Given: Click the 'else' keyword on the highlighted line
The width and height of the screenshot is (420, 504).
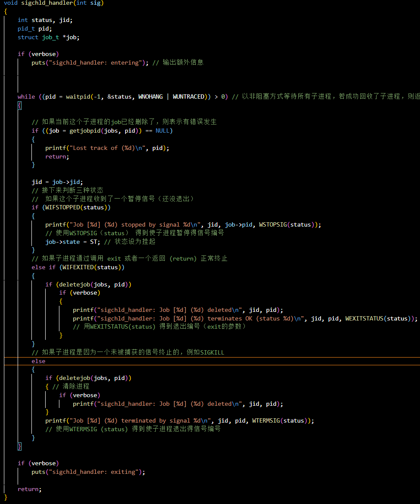Looking at the screenshot, I should [39, 361].
